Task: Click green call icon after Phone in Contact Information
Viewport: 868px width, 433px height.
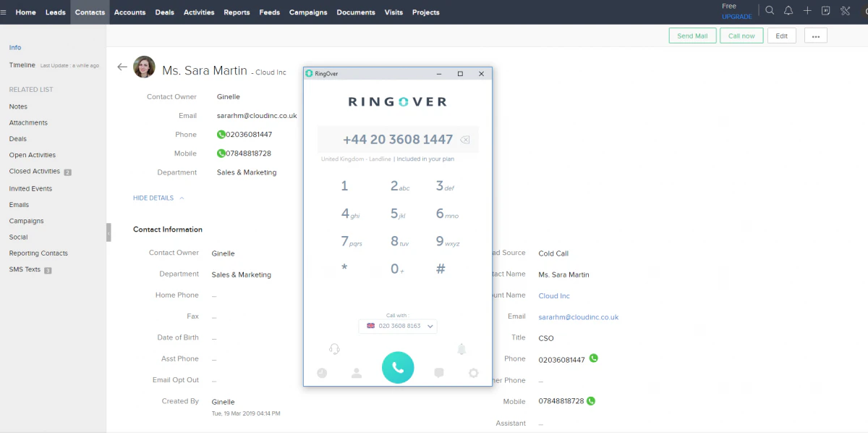Action: (x=594, y=358)
